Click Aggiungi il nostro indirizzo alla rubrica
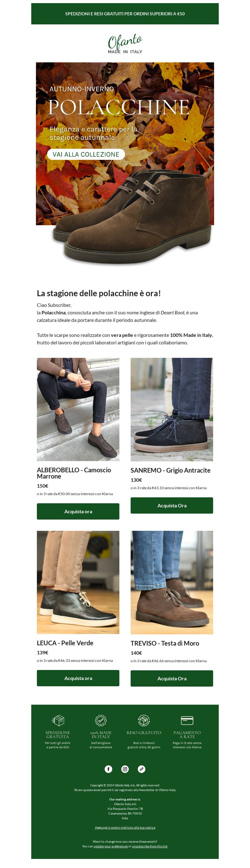This screenshot has height=868, width=250. (x=125, y=827)
